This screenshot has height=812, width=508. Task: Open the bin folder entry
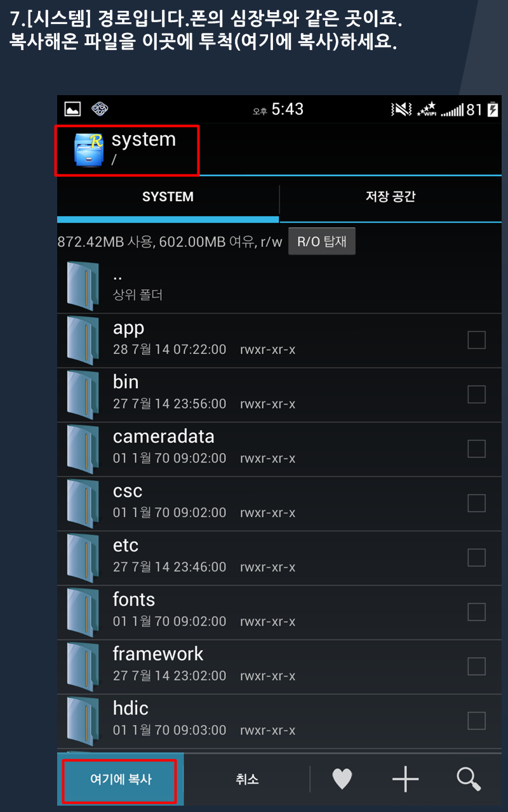(279, 395)
